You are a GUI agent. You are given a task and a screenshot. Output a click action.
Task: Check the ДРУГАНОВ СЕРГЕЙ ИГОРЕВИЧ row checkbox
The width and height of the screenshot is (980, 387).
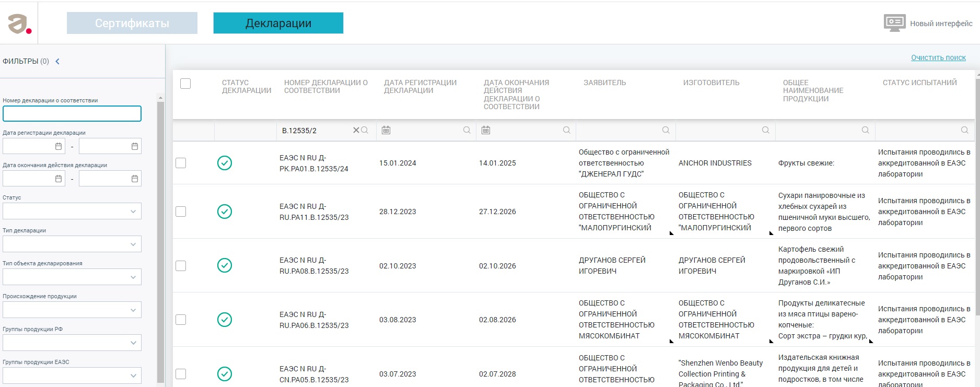tap(181, 266)
